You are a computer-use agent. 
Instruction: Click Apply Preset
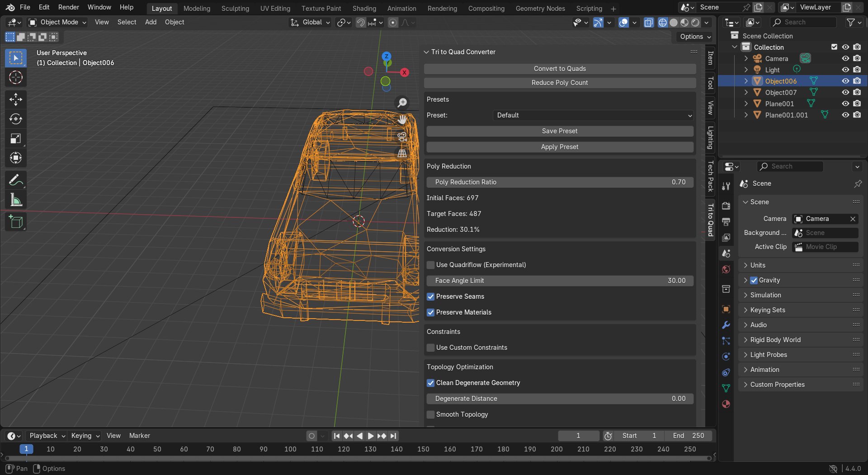(x=560, y=146)
